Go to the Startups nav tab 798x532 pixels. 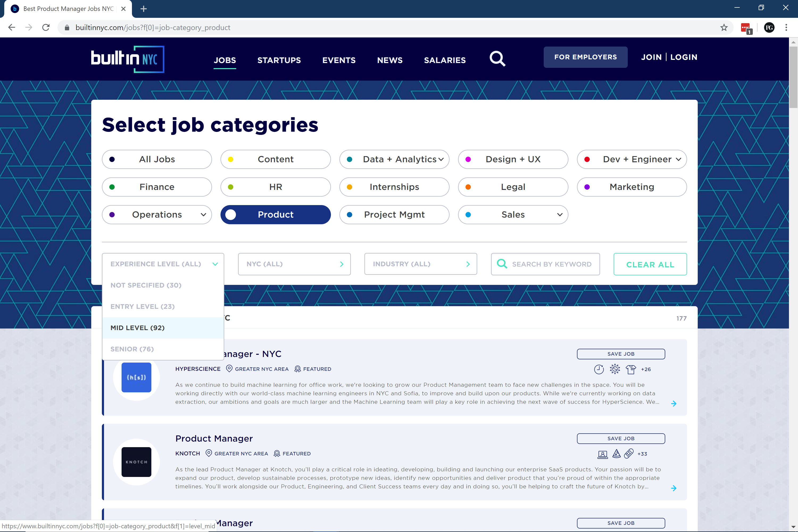point(279,60)
